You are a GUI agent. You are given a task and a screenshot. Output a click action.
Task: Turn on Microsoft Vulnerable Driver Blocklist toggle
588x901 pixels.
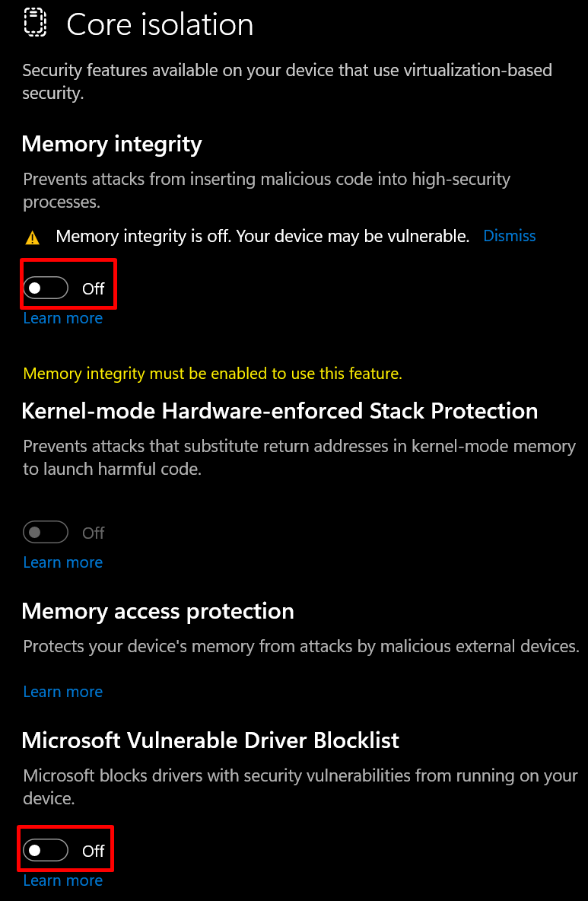click(46, 850)
